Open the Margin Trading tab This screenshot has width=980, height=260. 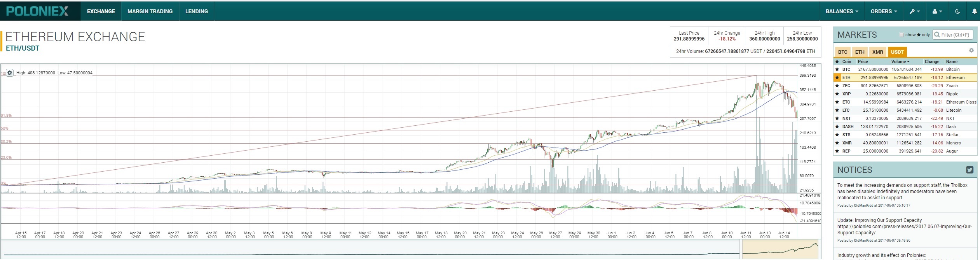(150, 11)
